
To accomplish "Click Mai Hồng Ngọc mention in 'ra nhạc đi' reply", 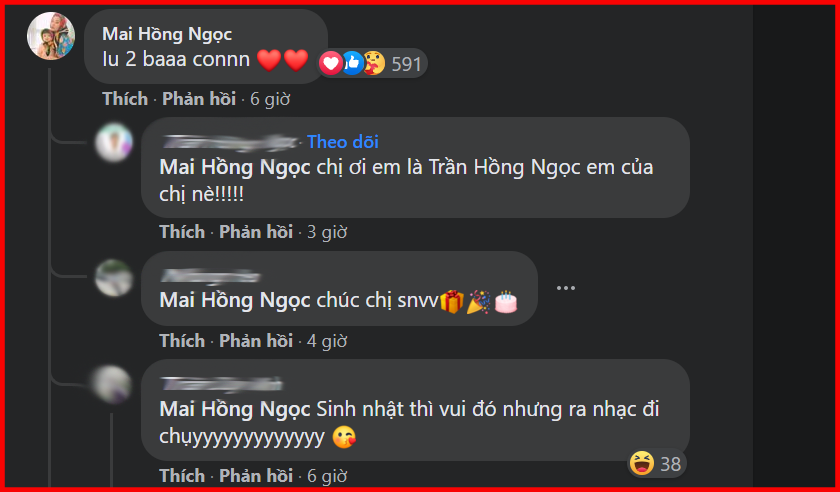I will click(x=235, y=409).
